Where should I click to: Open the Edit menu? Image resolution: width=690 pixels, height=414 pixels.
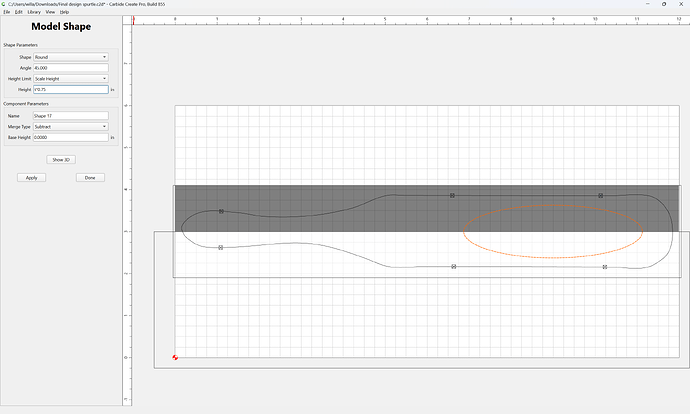click(x=18, y=12)
